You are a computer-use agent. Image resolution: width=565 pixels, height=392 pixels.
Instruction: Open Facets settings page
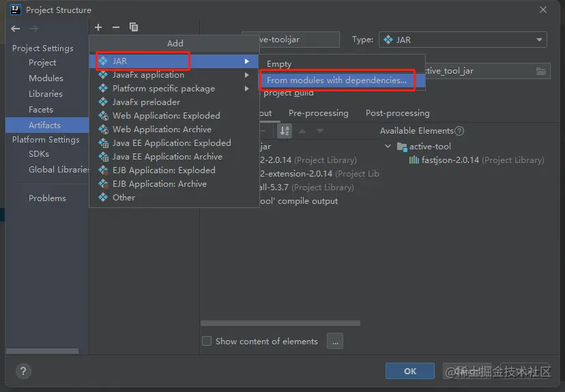(41, 110)
